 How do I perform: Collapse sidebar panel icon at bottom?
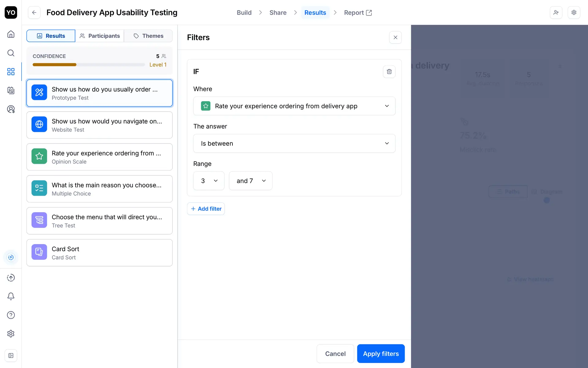pos(11,355)
